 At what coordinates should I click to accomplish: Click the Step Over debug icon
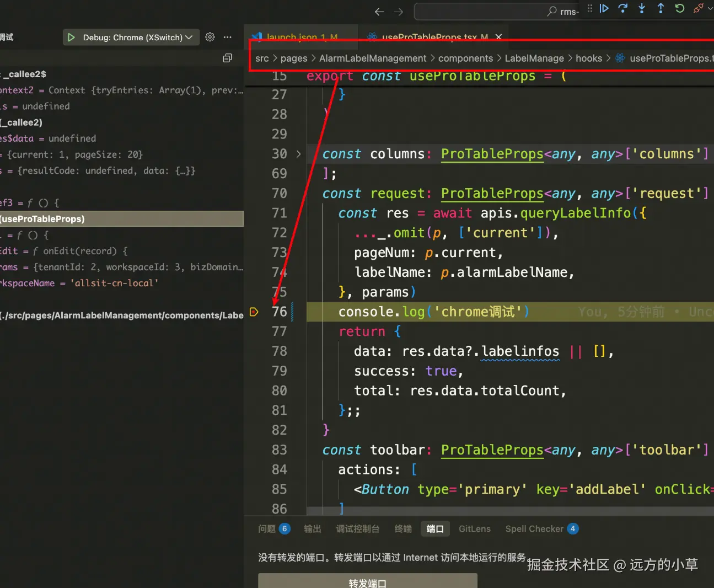pyautogui.click(x=623, y=8)
